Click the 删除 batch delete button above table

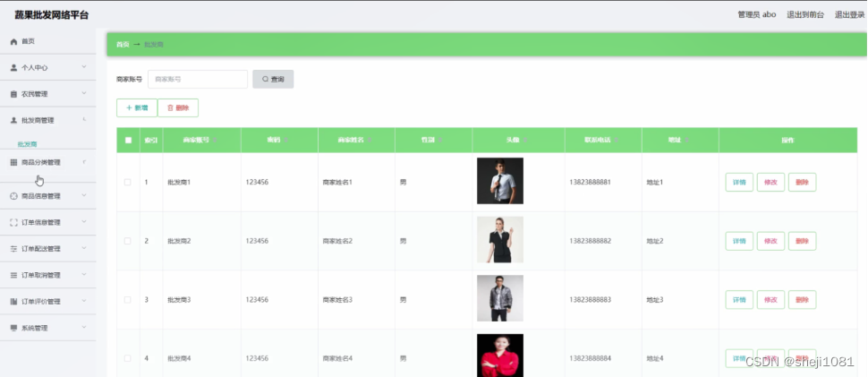click(x=178, y=108)
